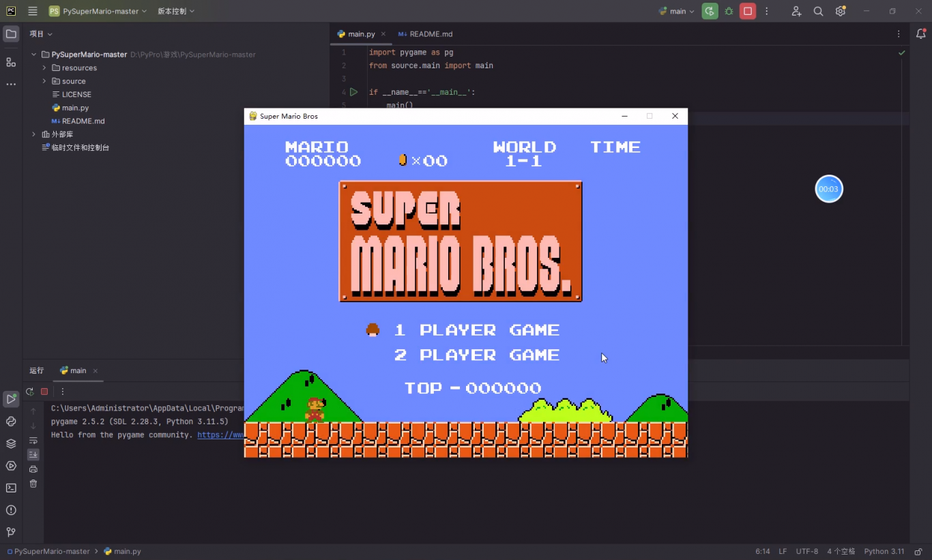The image size is (932, 560).
Task: Open the Project tool window icon
Action: click(11, 34)
